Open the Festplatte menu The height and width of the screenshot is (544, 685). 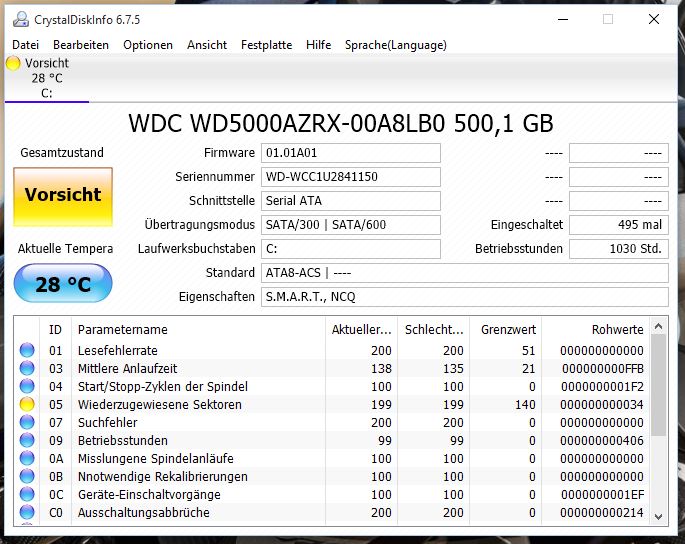[x=266, y=45]
